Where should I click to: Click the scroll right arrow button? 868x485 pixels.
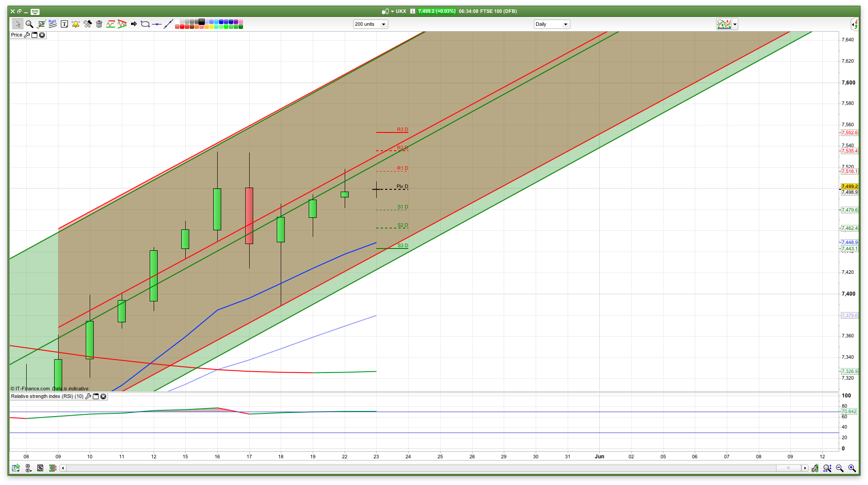[x=804, y=468]
